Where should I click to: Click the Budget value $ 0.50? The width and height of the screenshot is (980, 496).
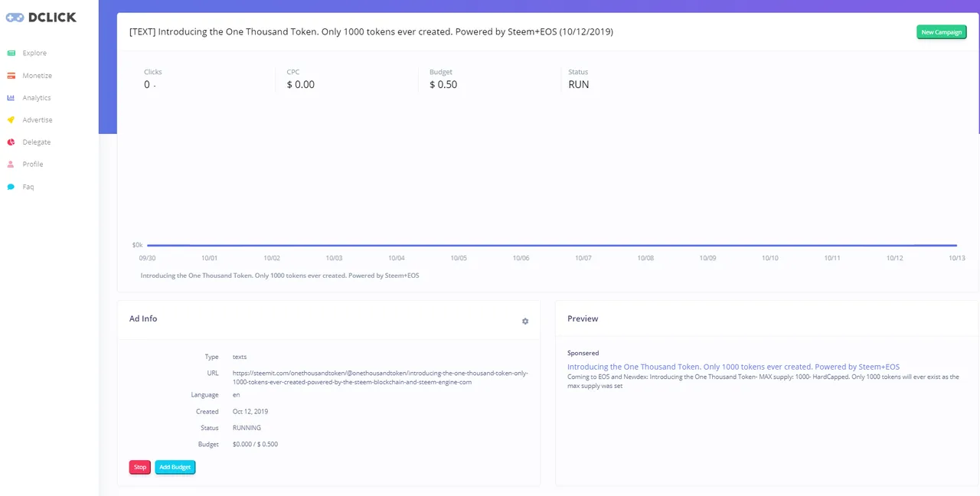pos(443,85)
